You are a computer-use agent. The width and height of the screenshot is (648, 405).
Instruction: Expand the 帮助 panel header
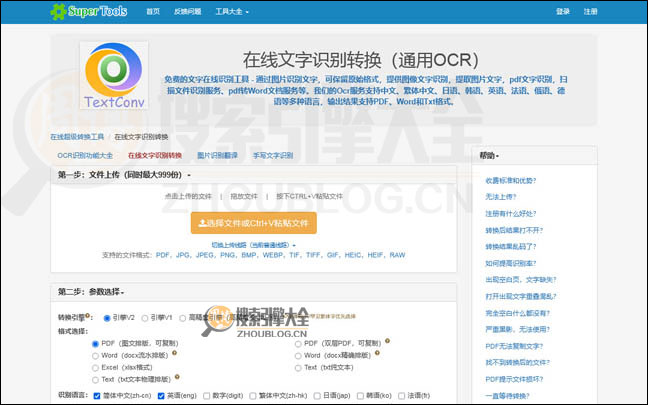click(534, 155)
